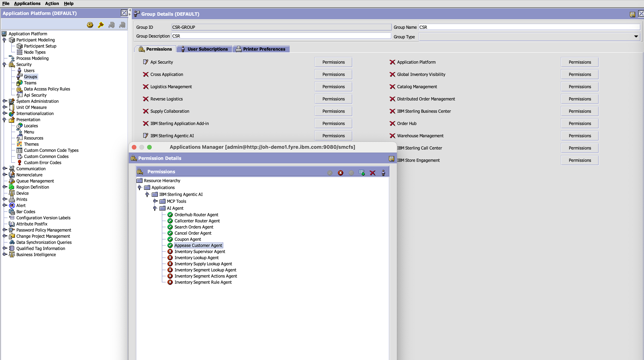This screenshot has height=360, width=644.
Task: Select Inventory Supervisor Agent in the hierarchy
Action: [200, 252]
